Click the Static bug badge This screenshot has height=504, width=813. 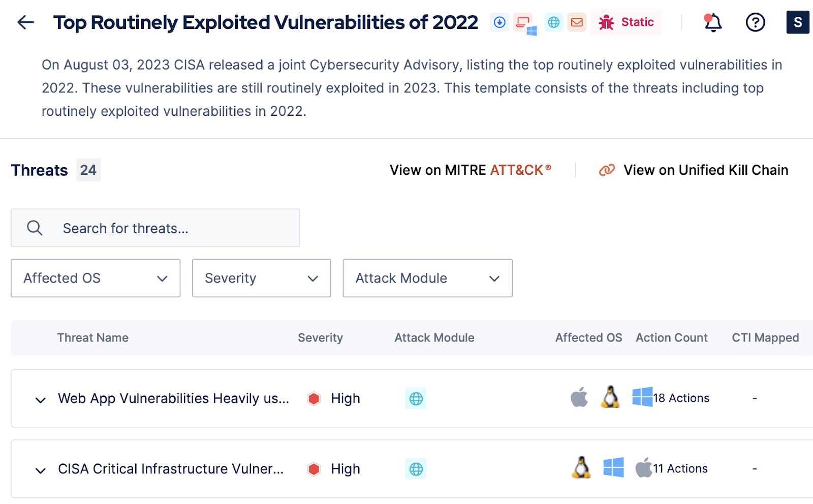tap(626, 22)
